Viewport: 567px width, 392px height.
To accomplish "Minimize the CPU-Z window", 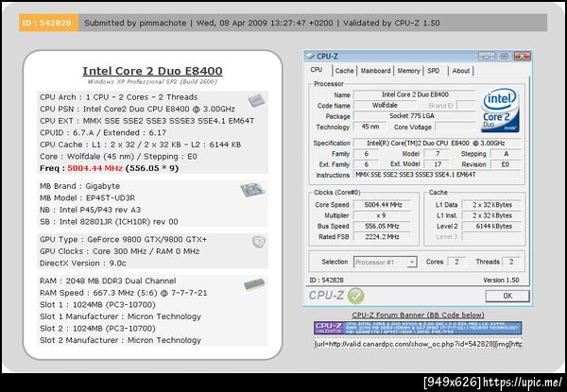I will coord(487,57).
